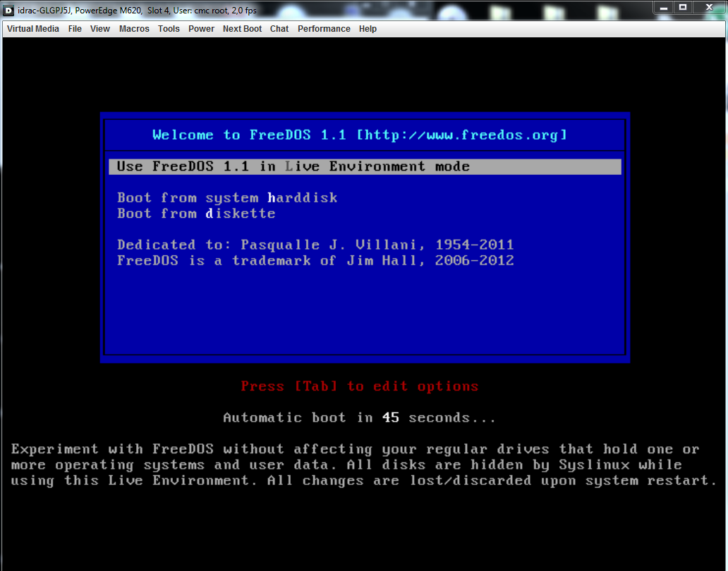Open the Macros menu
The width and height of the screenshot is (728, 571).
pyautogui.click(x=134, y=29)
